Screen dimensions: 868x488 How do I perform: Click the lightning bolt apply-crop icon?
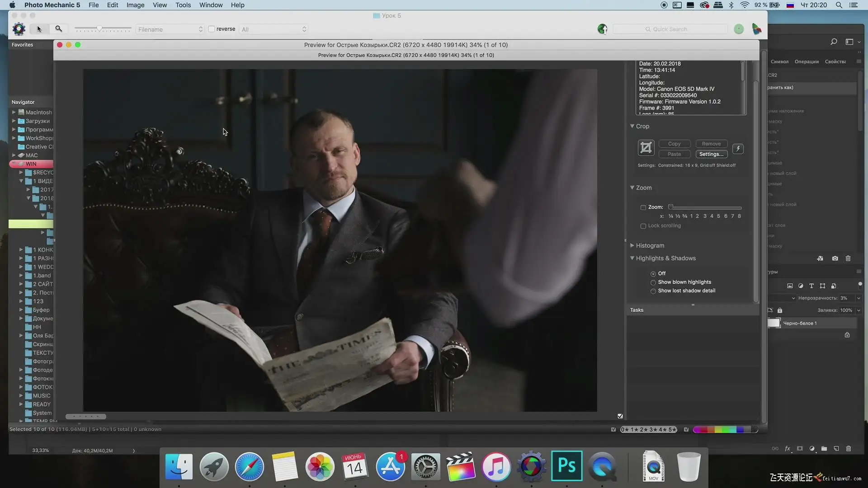click(x=738, y=149)
